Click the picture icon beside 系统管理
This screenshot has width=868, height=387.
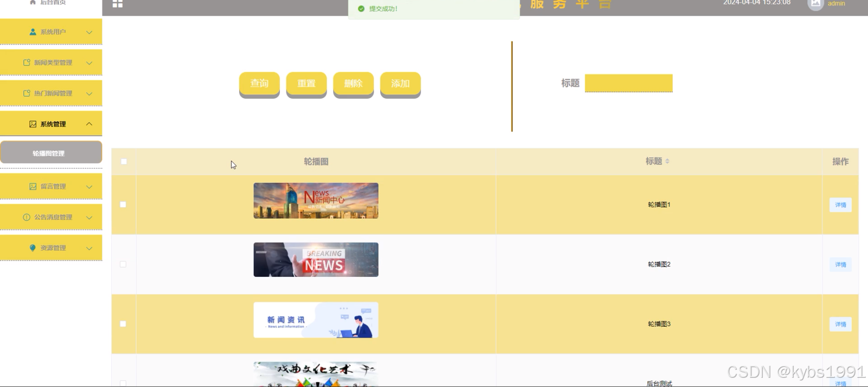(33, 124)
